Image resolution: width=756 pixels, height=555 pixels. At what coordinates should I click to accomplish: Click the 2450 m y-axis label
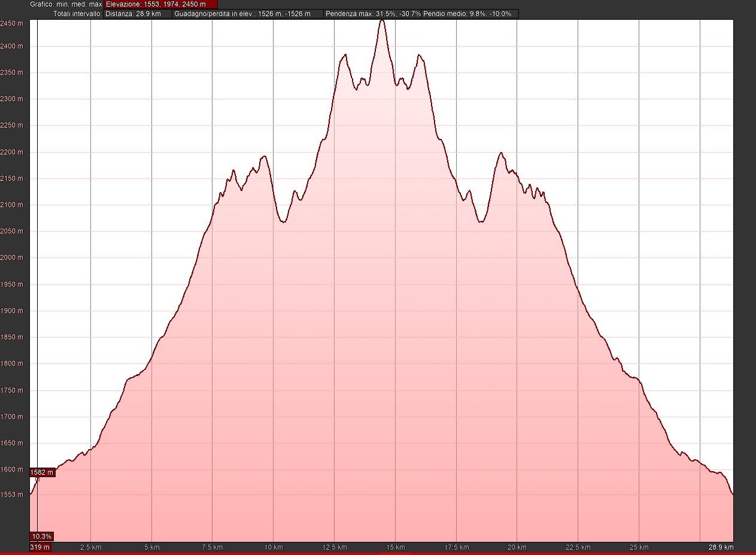11,23
